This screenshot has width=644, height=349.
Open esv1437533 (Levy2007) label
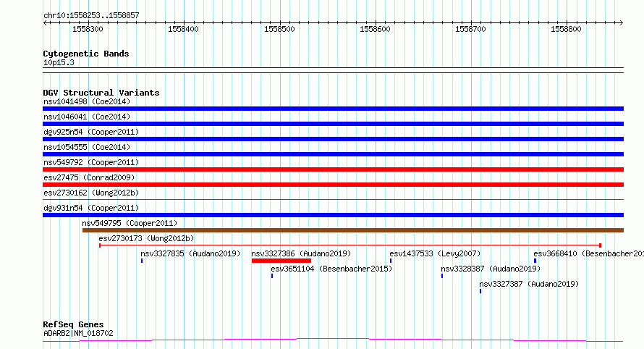click(x=435, y=253)
